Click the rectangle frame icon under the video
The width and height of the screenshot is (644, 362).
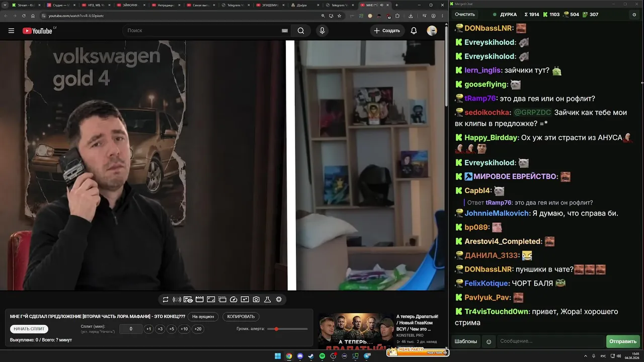coord(211,300)
